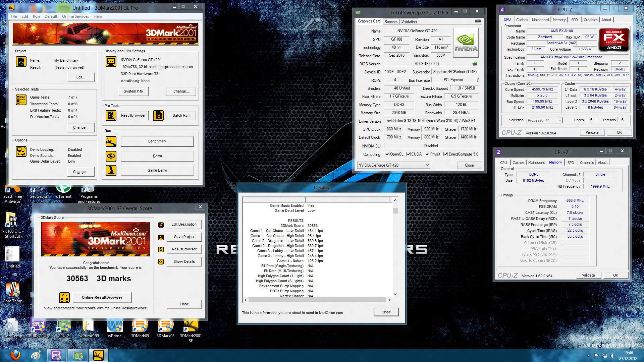Click the Game Demo icon in 3DMark2001
644x362 pixels.
pos(111,170)
